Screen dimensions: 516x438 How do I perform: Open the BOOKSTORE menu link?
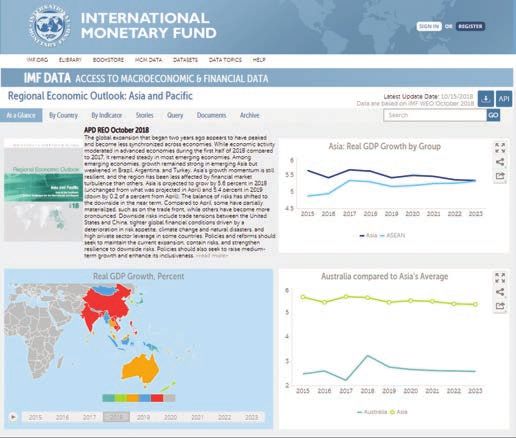[x=108, y=60]
